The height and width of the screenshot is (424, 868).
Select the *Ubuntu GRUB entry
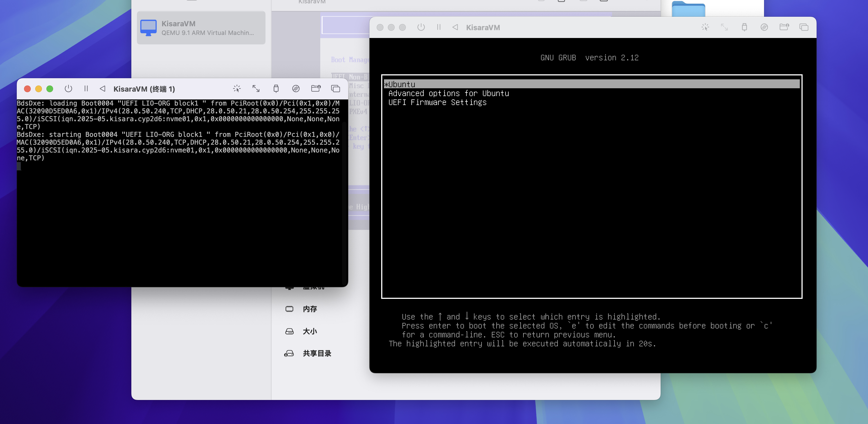tap(592, 84)
